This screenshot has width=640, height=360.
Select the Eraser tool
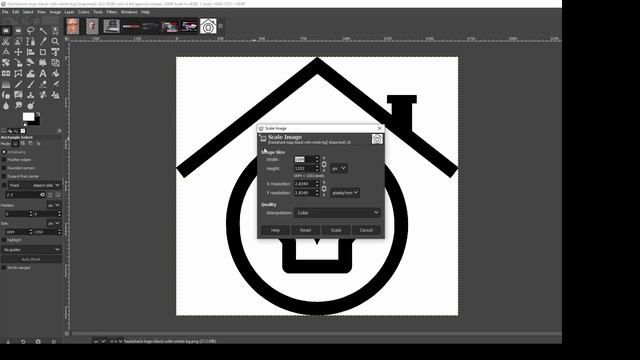tap(43, 84)
